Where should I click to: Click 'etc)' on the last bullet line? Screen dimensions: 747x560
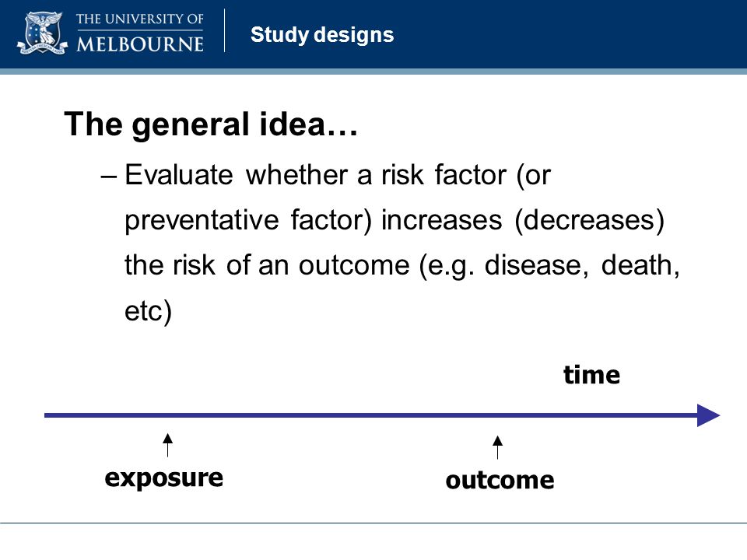pyautogui.click(x=148, y=311)
